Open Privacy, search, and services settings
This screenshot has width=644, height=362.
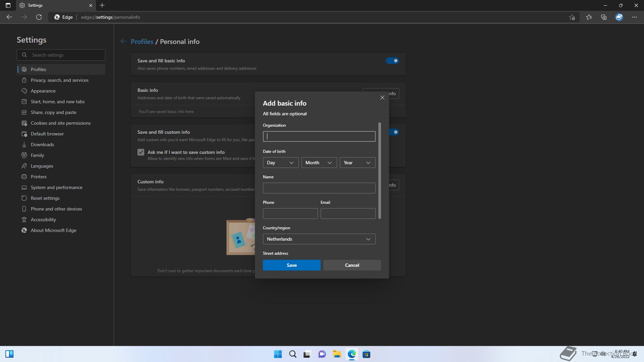point(60,80)
